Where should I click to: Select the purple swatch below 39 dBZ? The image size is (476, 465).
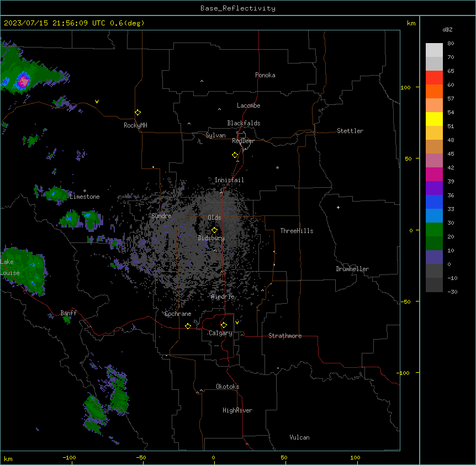point(434,188)
